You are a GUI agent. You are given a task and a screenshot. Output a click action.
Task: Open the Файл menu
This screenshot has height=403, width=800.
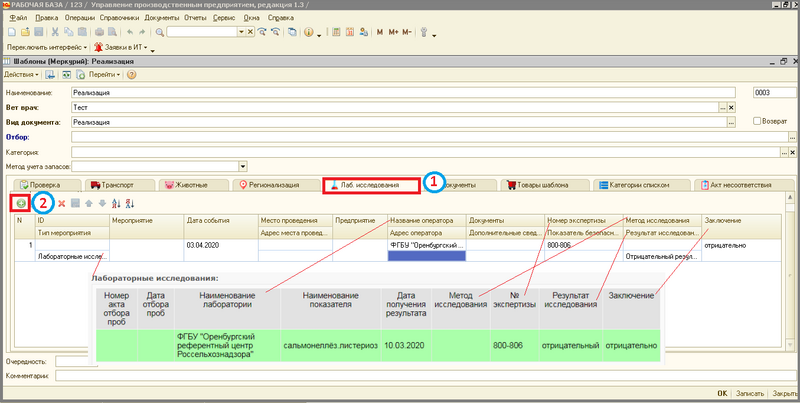click(19, 18)
